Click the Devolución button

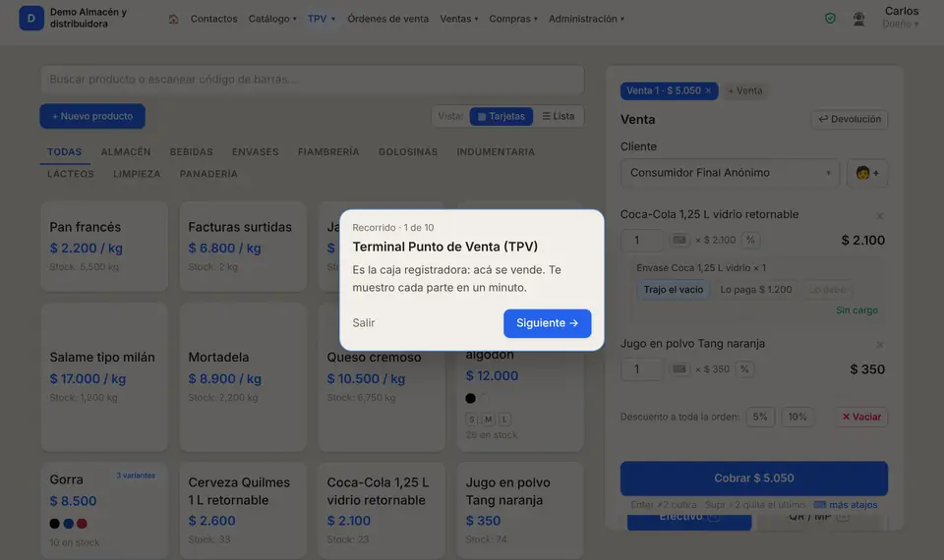click(x=850, y=119)
